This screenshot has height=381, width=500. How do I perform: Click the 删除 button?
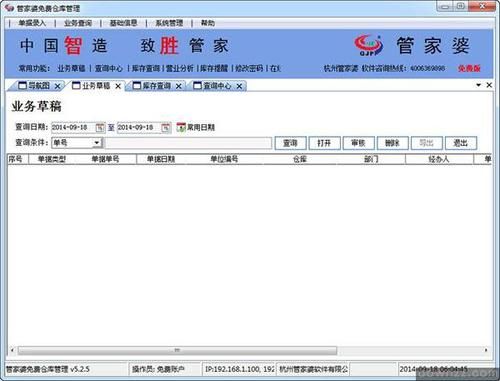[x=392, y=143]
